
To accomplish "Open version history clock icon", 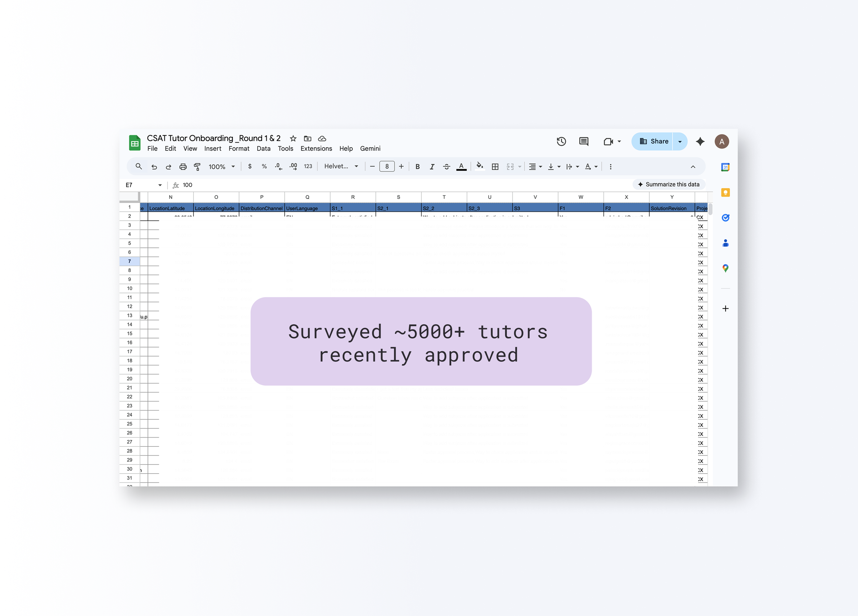I will 561,141.
